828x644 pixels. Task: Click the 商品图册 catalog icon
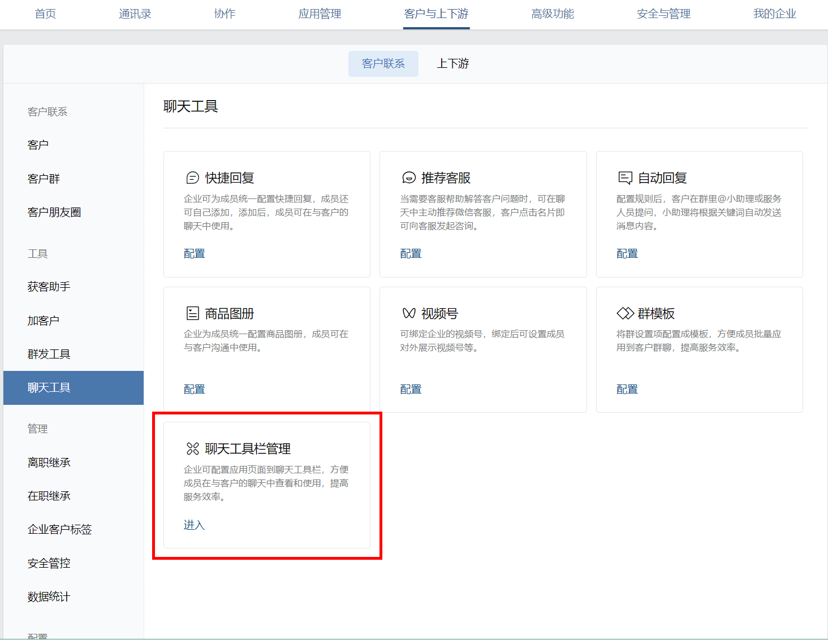point(193,313)
